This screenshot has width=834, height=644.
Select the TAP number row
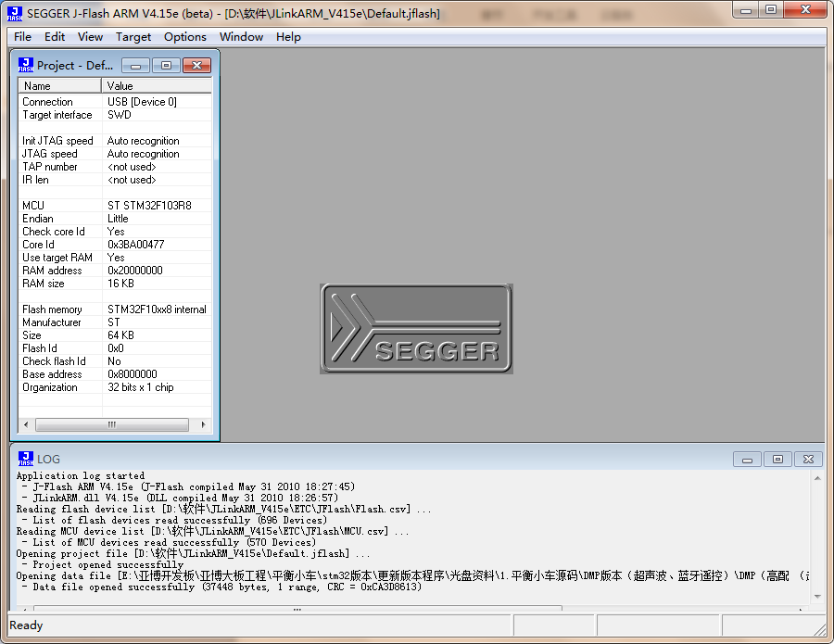tap(115, 167)
